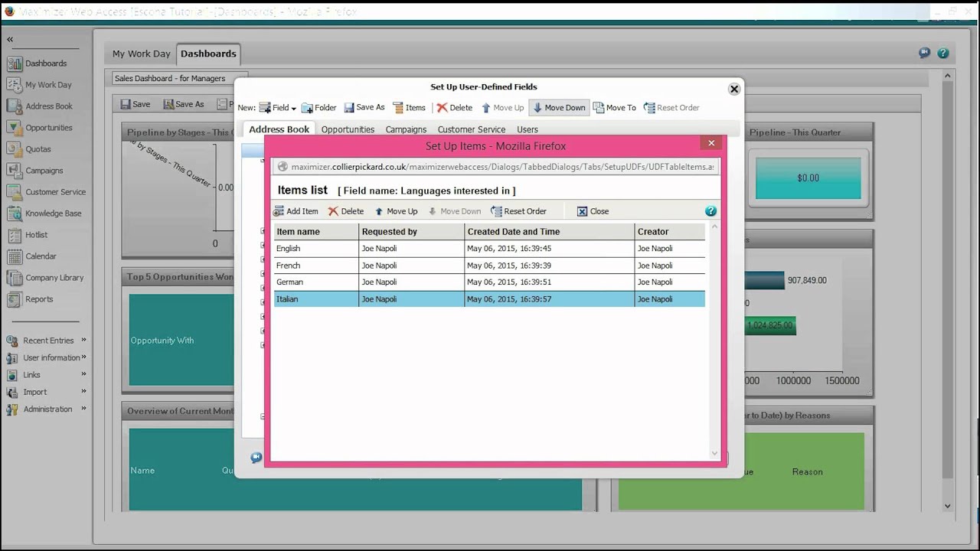The height and width of the screenshot is (551, 980).
Task: Collapse the left navigation pane
Action: [10, 40]
